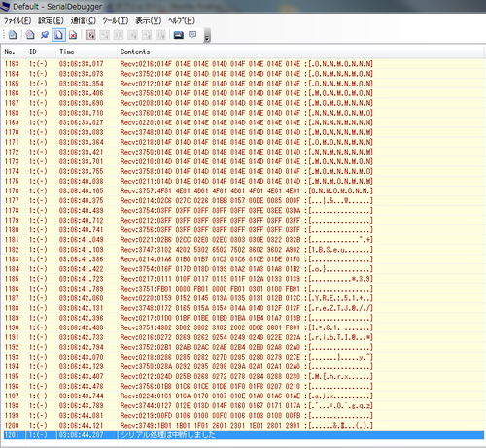Click the settings document icon after the separator
Viewport: 486px width, 448px height.
click(30, 35)
